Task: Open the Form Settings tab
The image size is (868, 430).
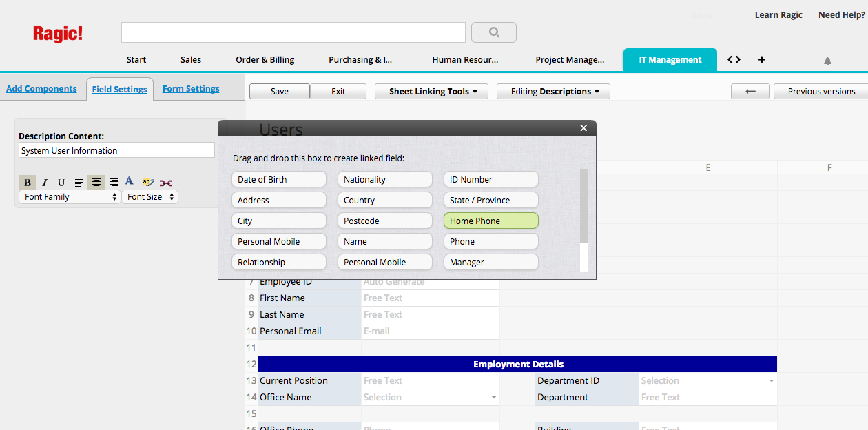Action: coord(191,89)
